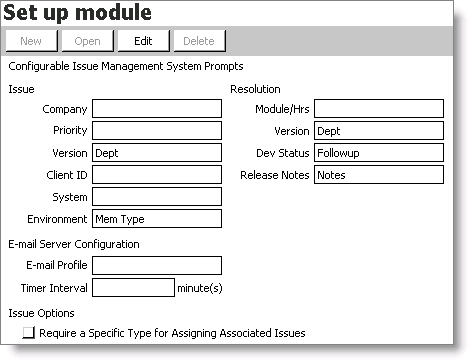Focus the E-mail Profile input field
470x361 pixels.
pos(157,265)
